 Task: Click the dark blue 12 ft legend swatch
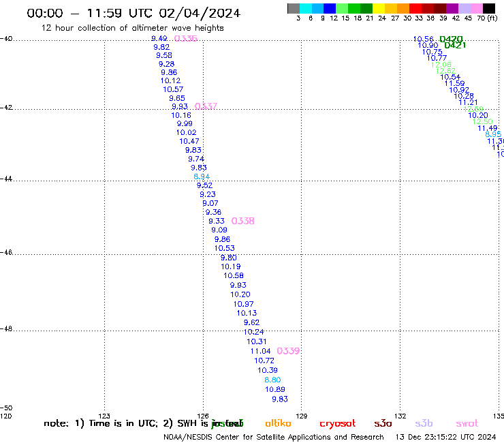(x=330, y=8)
